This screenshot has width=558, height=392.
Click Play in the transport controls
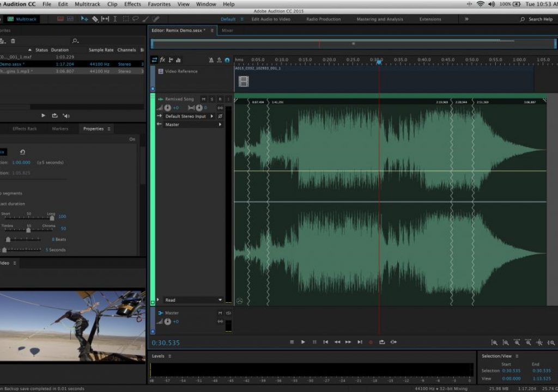pos(303,342)
